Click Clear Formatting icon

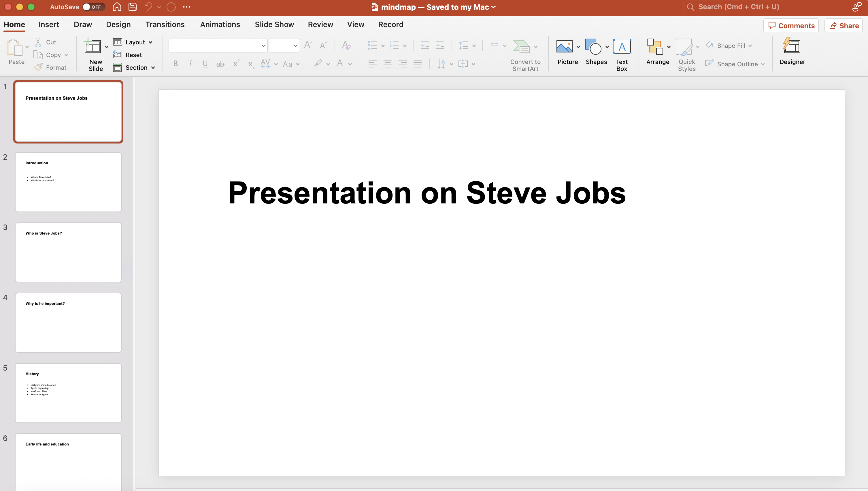(x=346, y=46)
